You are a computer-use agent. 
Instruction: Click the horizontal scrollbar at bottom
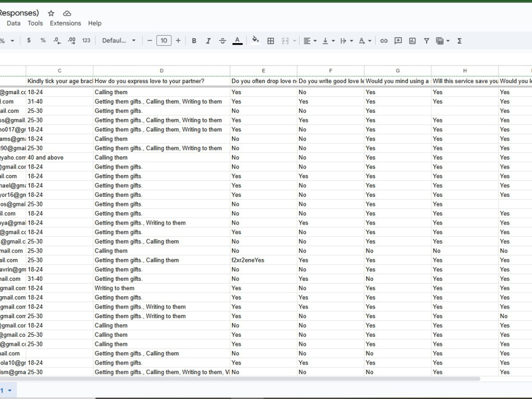tap(239, 379)
